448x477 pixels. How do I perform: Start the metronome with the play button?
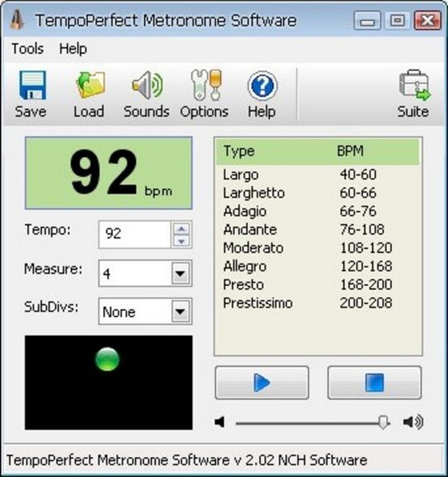click(262, 383)
